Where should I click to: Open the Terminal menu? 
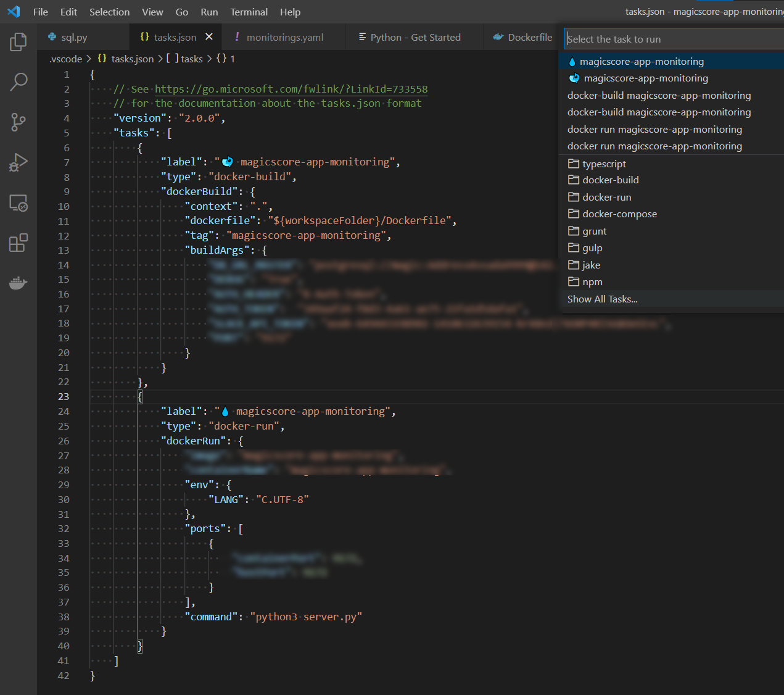pyautogui.click(x=249, y=12)
